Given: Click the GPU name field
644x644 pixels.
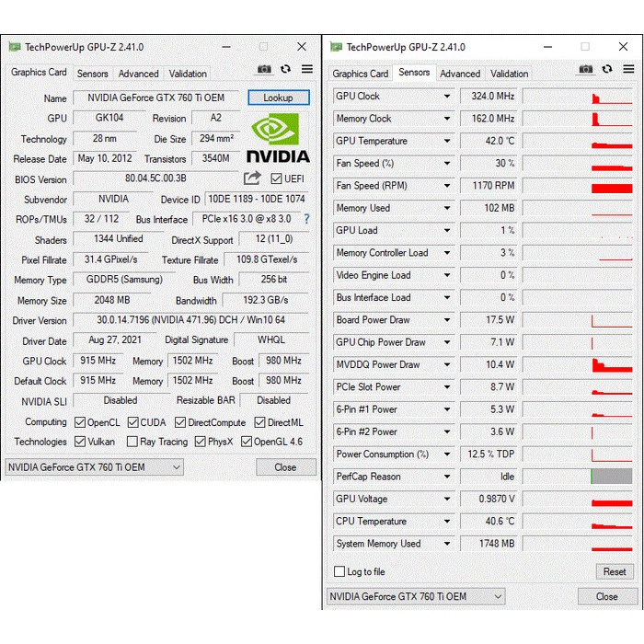Looking at the screenshot, I should [x=156, y=98].
